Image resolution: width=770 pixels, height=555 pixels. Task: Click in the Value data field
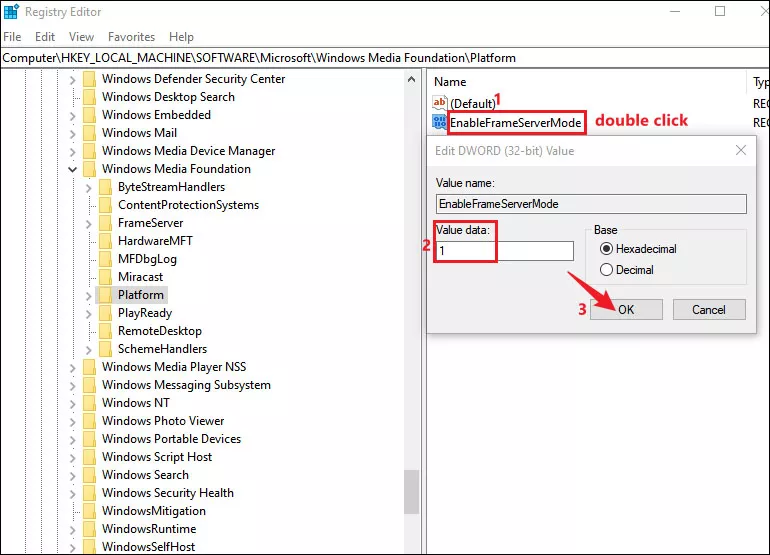[x=504, y=251]
